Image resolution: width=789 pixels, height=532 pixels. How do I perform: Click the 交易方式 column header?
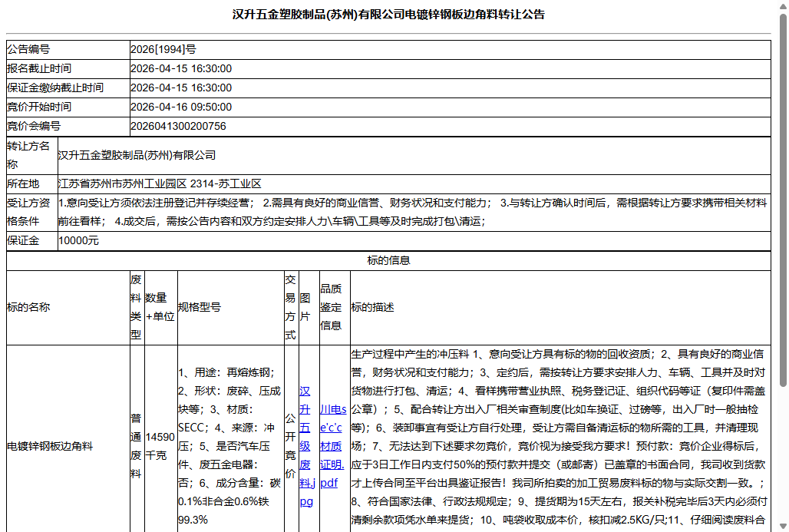(292, 308)
